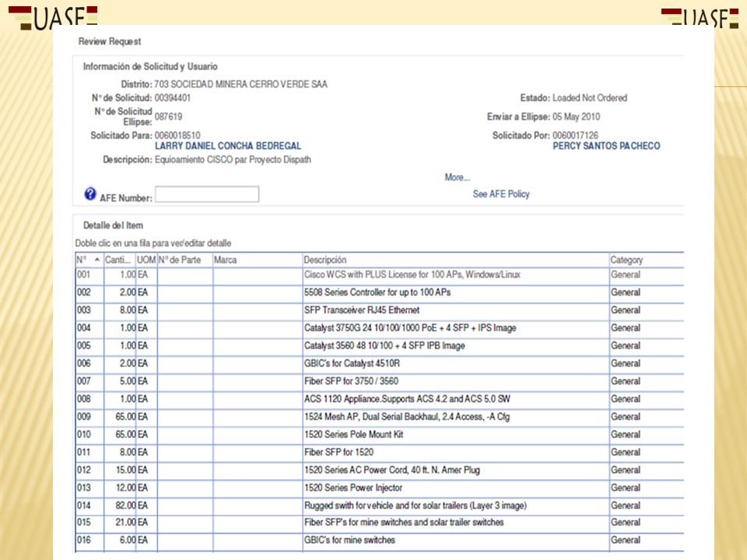Click quantity 15.00 cell

120,471
